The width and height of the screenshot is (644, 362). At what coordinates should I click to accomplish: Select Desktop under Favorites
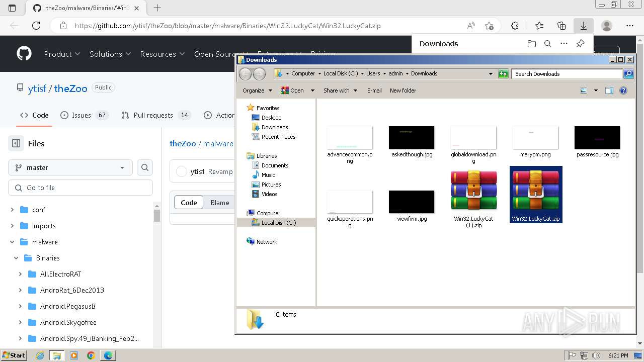(271, 118)
